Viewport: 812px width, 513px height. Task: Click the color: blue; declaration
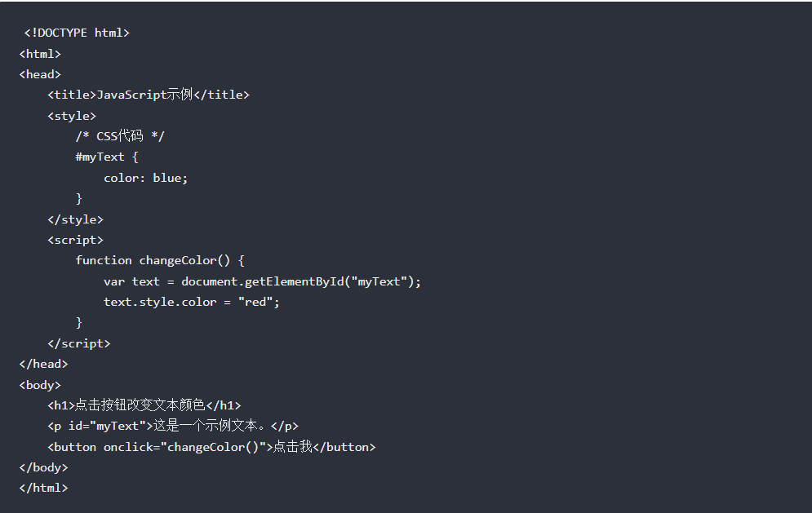[145, 178]
